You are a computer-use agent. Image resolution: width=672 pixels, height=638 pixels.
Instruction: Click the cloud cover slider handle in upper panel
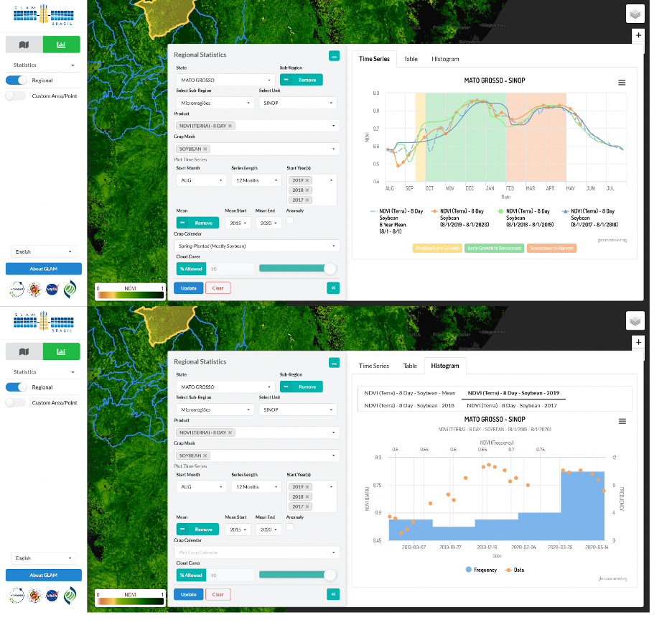pos(330,269)
